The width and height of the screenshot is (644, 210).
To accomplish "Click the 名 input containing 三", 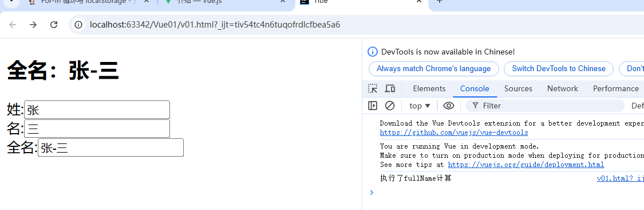I will point(97,129).
